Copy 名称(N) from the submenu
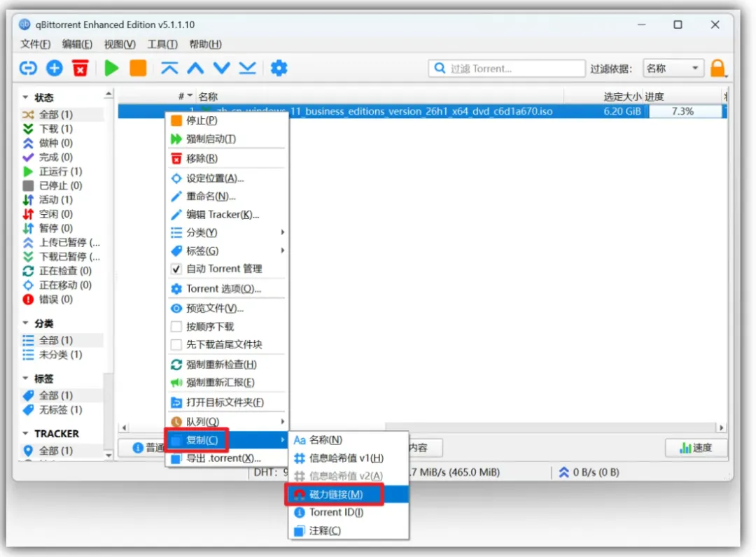756x557 pixels. (348, 440)
